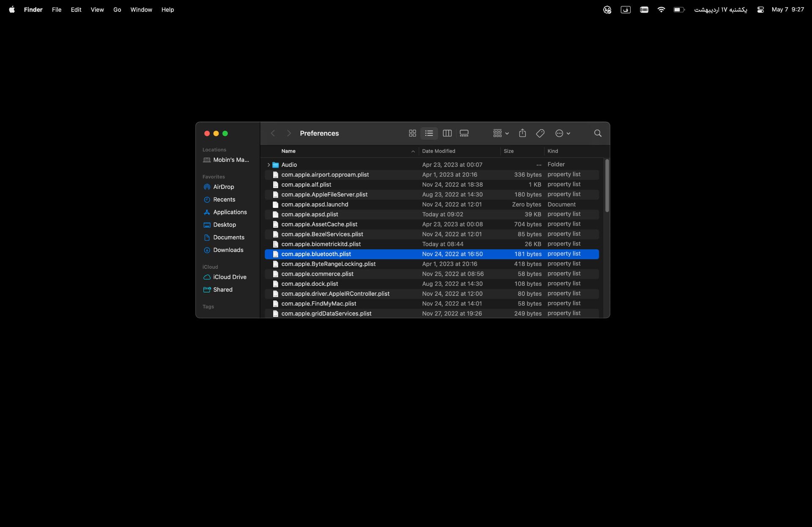
Task: Expand the Audio folder disclosure arrow
Action: (x=269, y=165)
